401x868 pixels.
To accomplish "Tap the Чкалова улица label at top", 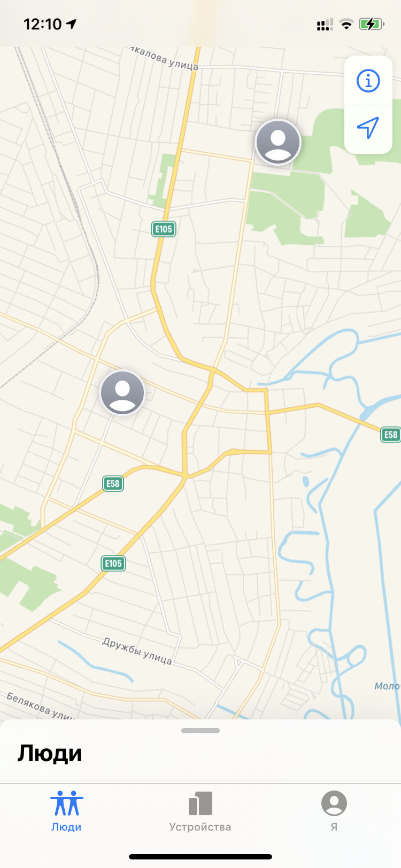I will (164, 59).
